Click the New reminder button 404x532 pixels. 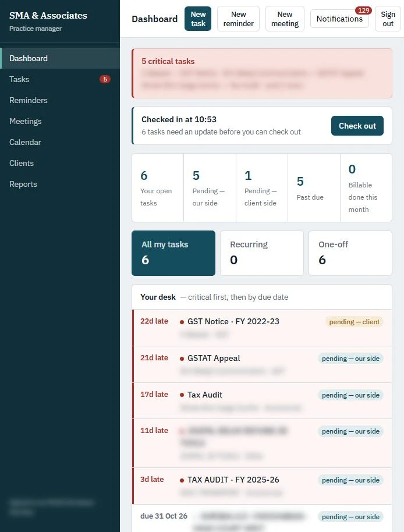(x=239, y=19)
